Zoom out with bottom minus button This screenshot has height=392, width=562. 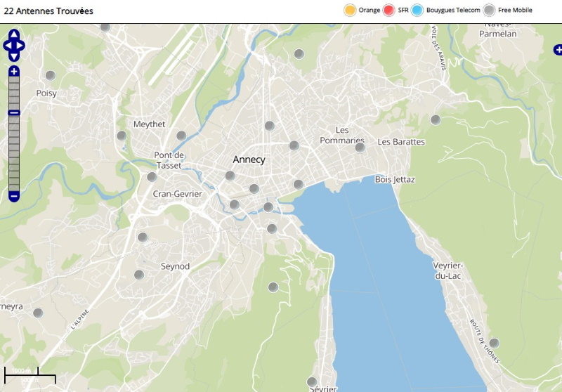tap(14, 196)
